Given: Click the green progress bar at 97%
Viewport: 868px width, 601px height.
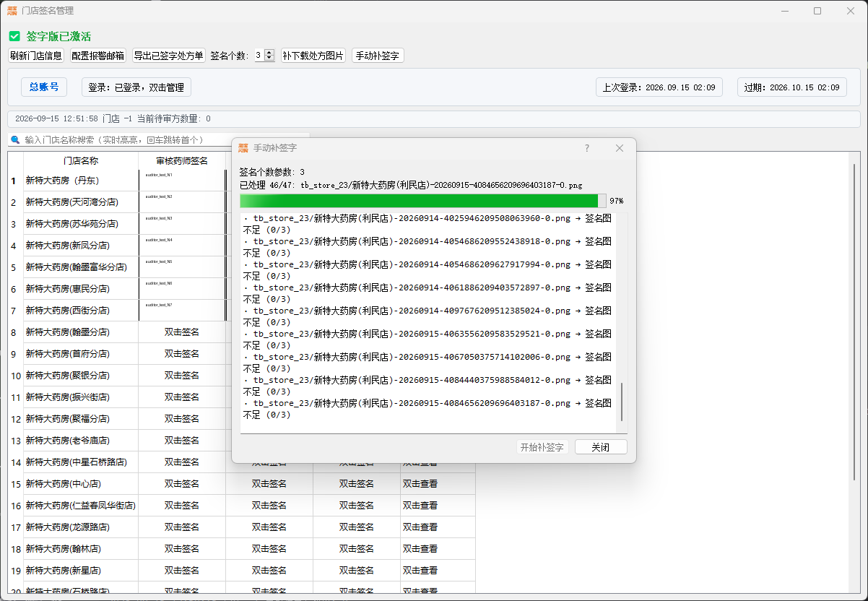Looking at the screenshot, I should pyautogui.click(x=423, y=201).
